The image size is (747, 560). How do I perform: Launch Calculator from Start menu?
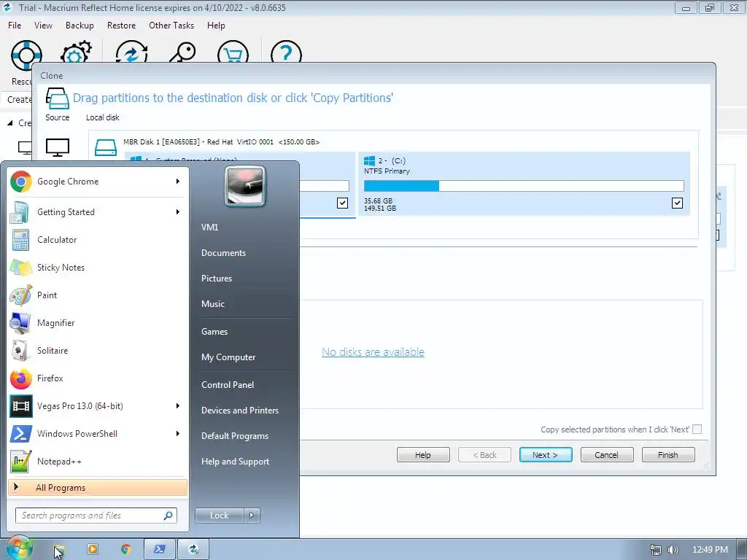98,239
